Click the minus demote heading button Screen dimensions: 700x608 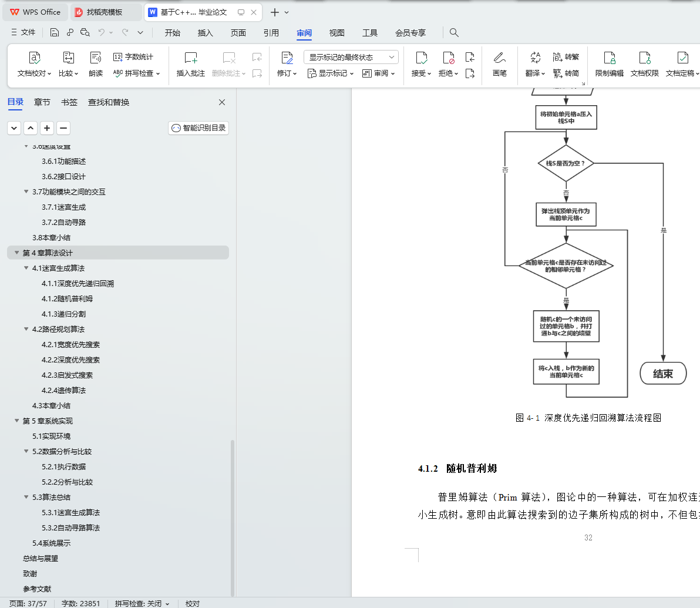point(63,128)
